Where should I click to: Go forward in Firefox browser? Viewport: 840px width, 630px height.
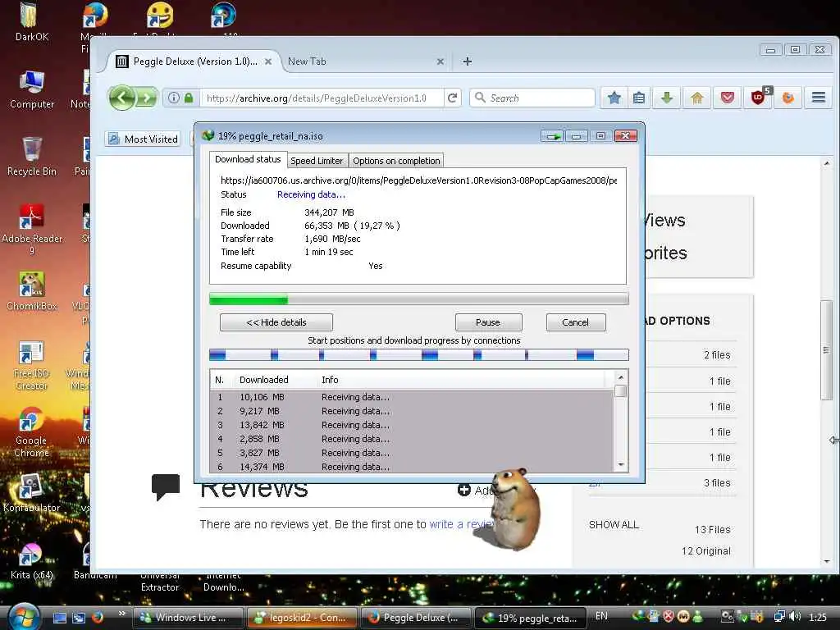(147, 98)
